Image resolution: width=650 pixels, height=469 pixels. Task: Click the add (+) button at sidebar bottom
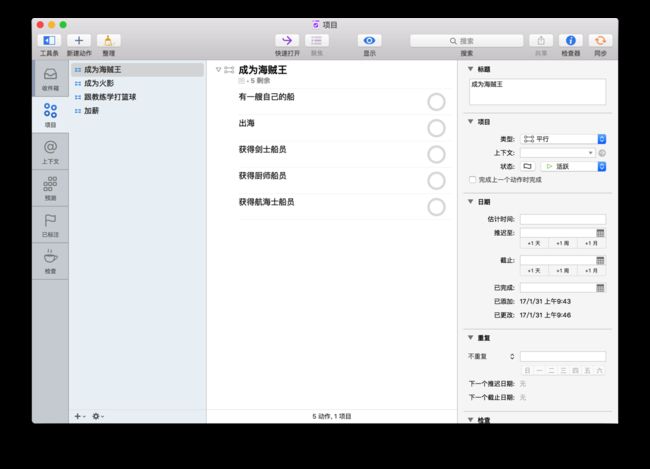tap(79, 416)
